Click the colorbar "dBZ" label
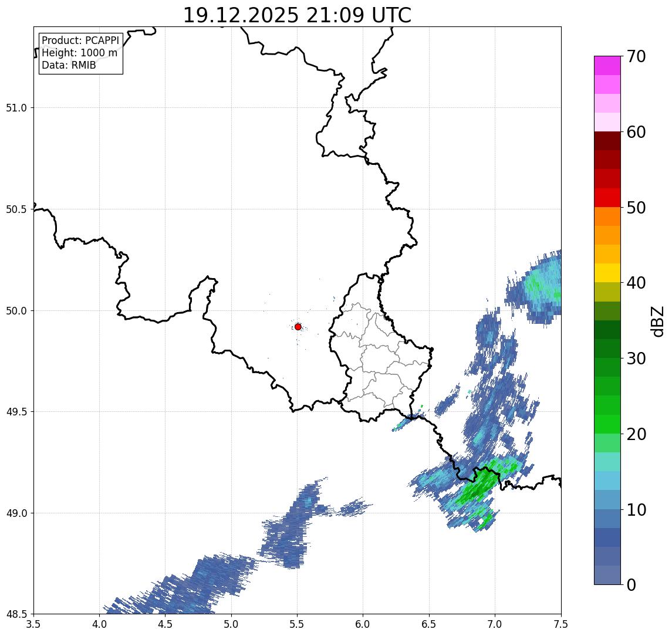 click(x=657, y=321)
